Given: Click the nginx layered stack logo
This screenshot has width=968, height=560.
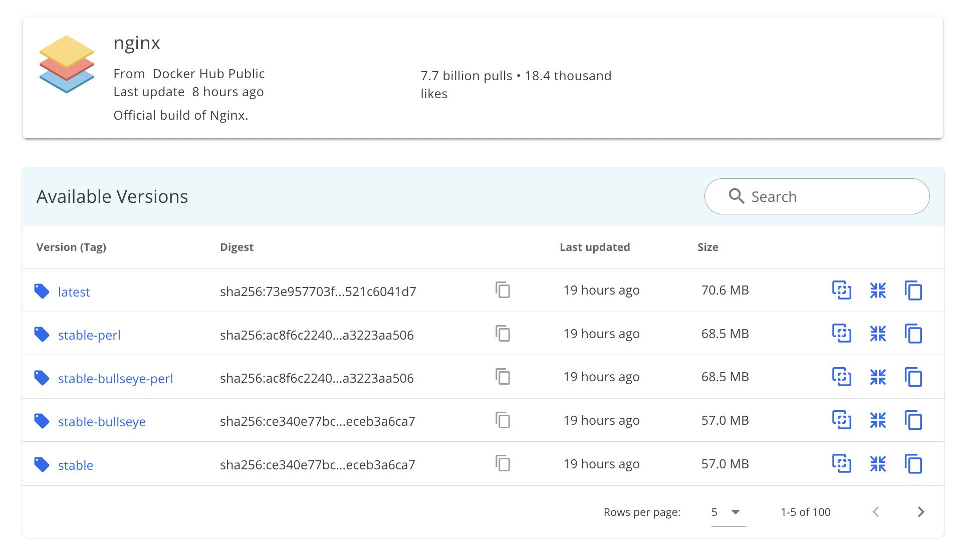Looking at the screenshot, I should click(67, 64).
